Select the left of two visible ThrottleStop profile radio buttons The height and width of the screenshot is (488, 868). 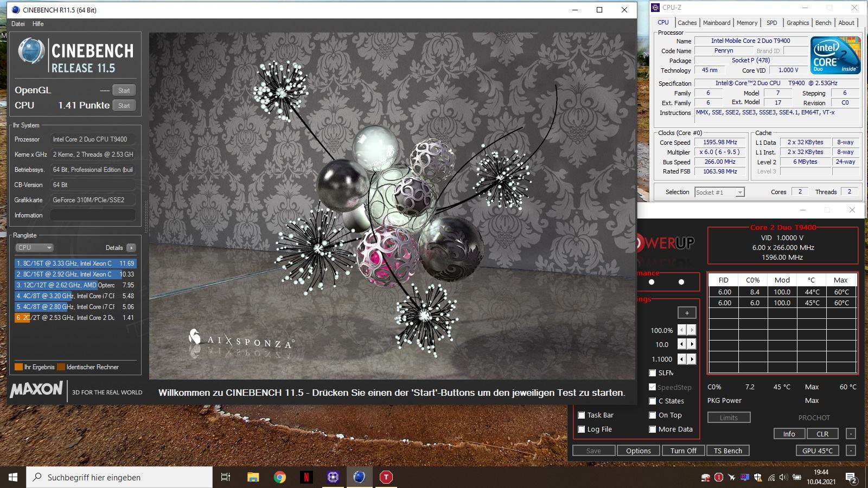652,282
